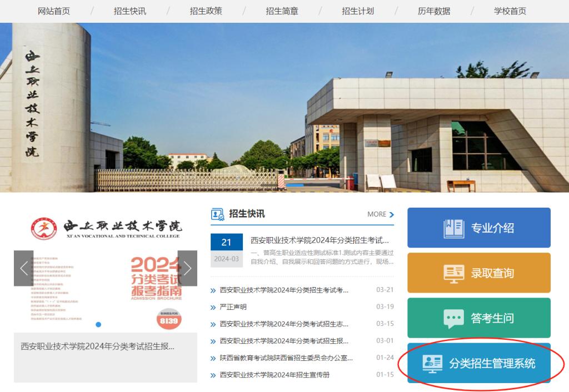The width and height of the screenshot is (569, 392).
Task: Expand more news via MORE arrow
Action: click(x=392, y=214)
